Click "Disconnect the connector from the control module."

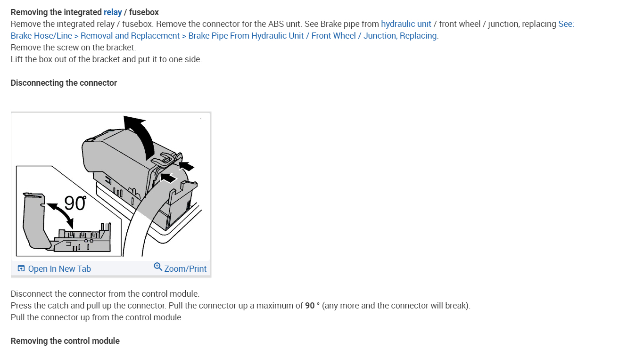[105, 294]
